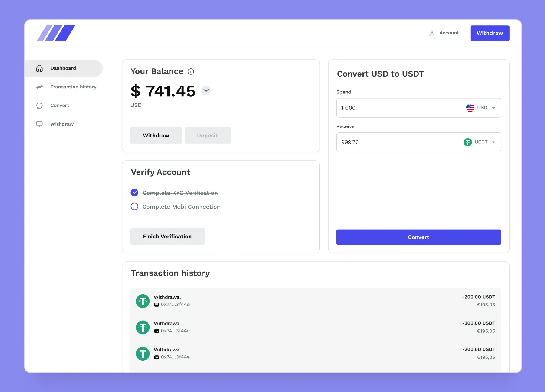Click the blue Withdraw button in header
Viewport: 545px width, 392px height.
coord(490,33)
